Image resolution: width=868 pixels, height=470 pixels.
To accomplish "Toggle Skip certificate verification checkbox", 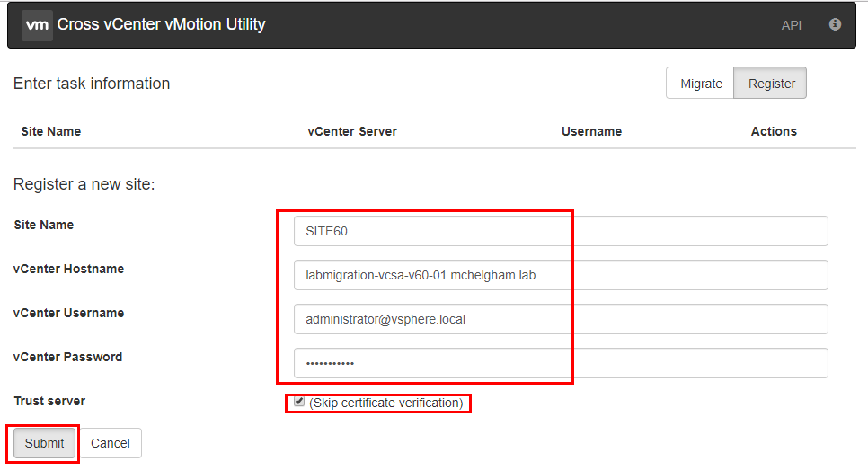I will [299, 402].
